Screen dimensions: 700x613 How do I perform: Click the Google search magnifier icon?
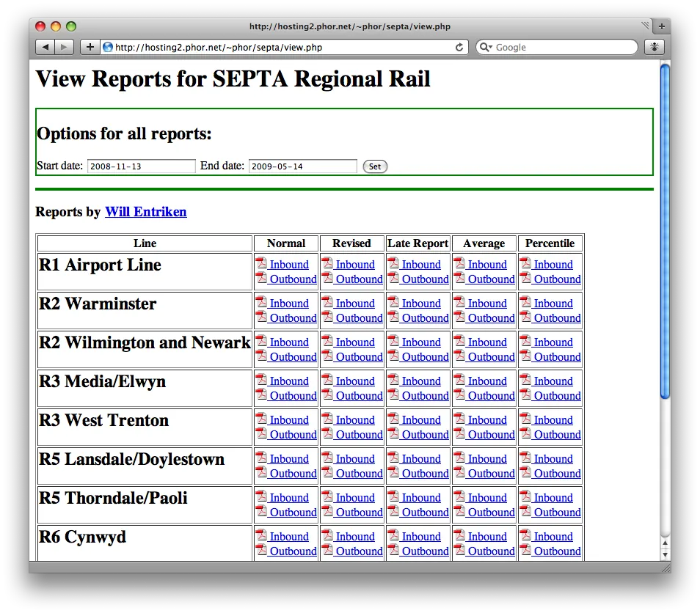[x=485, y=47]
